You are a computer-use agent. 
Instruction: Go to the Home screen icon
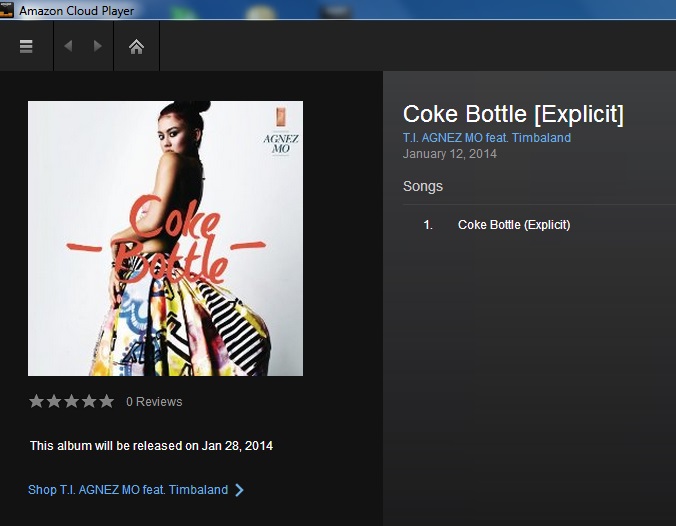coord(136,46)
